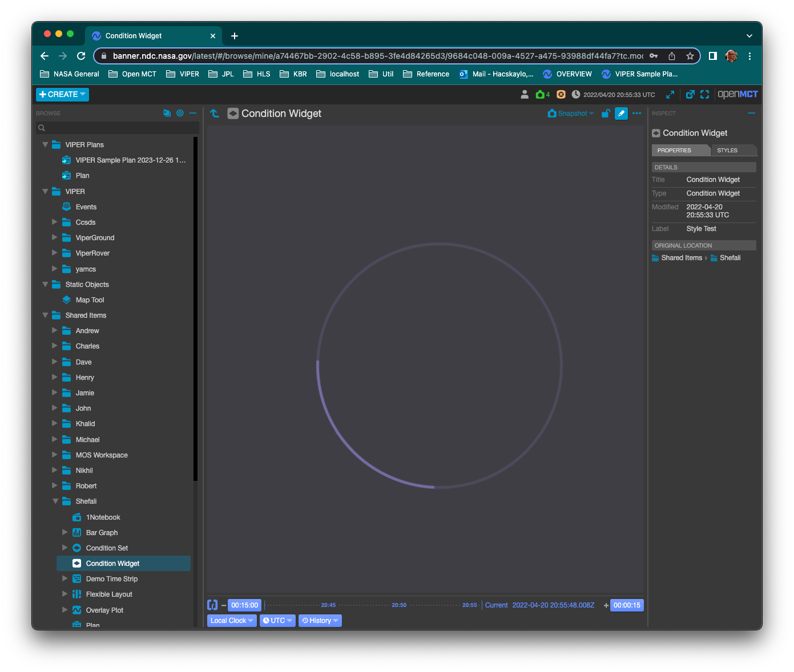Image resolution: width=794 pixels, height=672 pixels.
Task: Toggle fixed timespan mode in time conductor
Action: point(212,605)
